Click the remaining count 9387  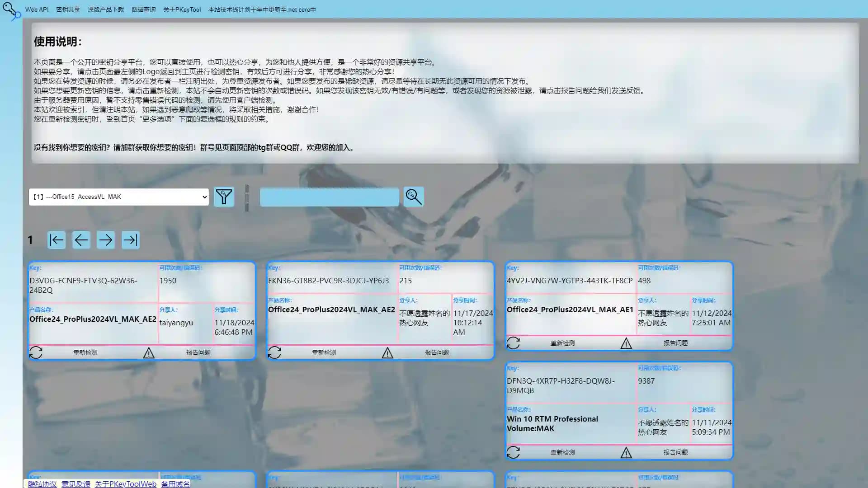tap(646, 381)
